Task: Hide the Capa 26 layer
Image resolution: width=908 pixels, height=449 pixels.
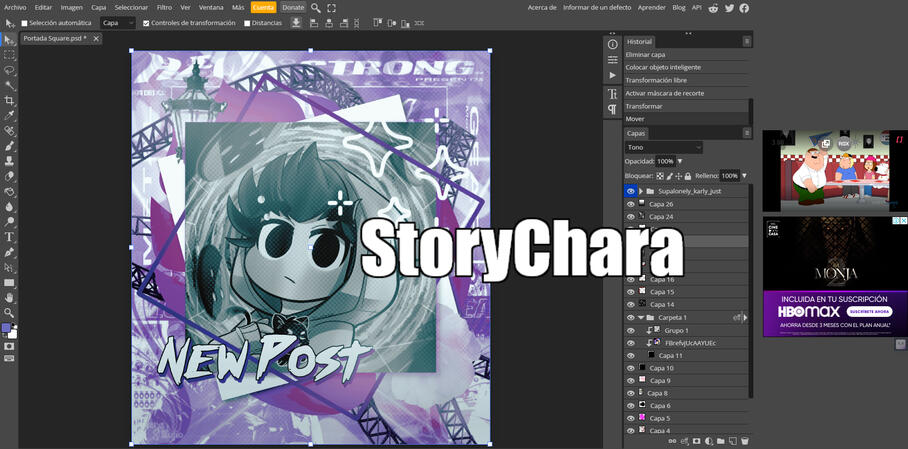Action: (630, 204)
